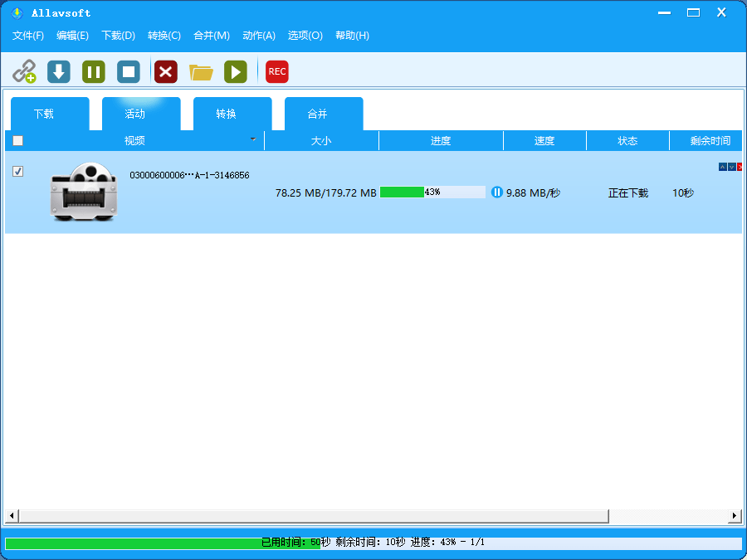Minimize the Allavsoft window
The width and height of the screenshot is (747, 560).
point(665,12)
